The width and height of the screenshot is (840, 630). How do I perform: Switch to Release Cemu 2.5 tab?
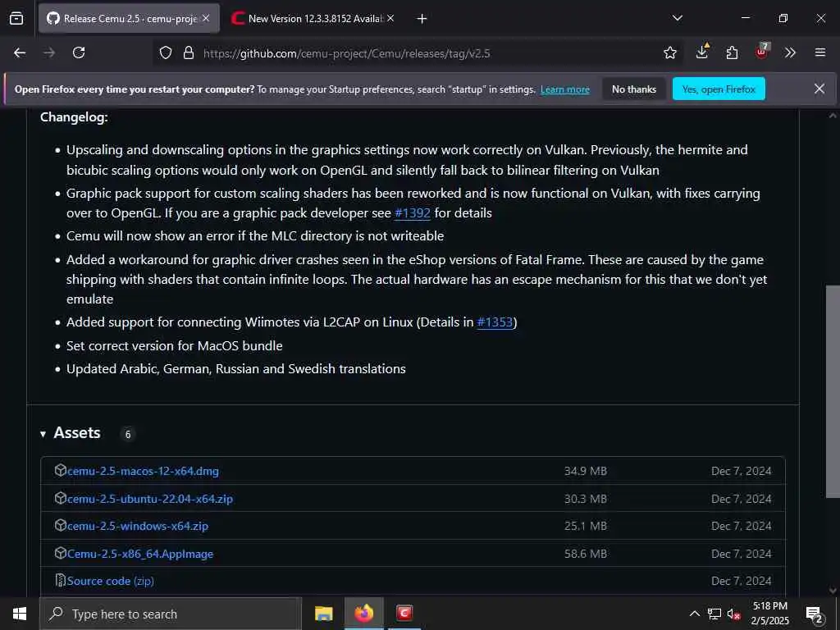click(x=129, y=18)
